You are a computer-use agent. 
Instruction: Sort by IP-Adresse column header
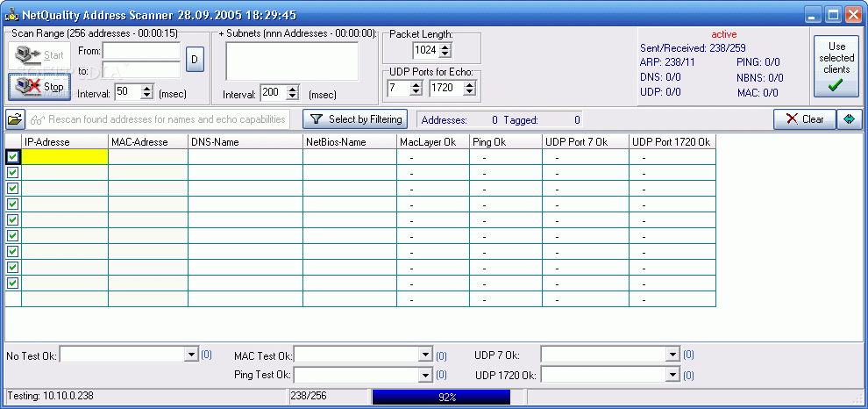coord(65,142)
